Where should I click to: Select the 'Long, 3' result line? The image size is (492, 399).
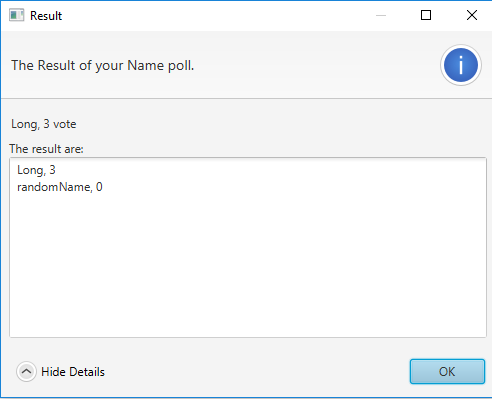[x=36, y=170]
